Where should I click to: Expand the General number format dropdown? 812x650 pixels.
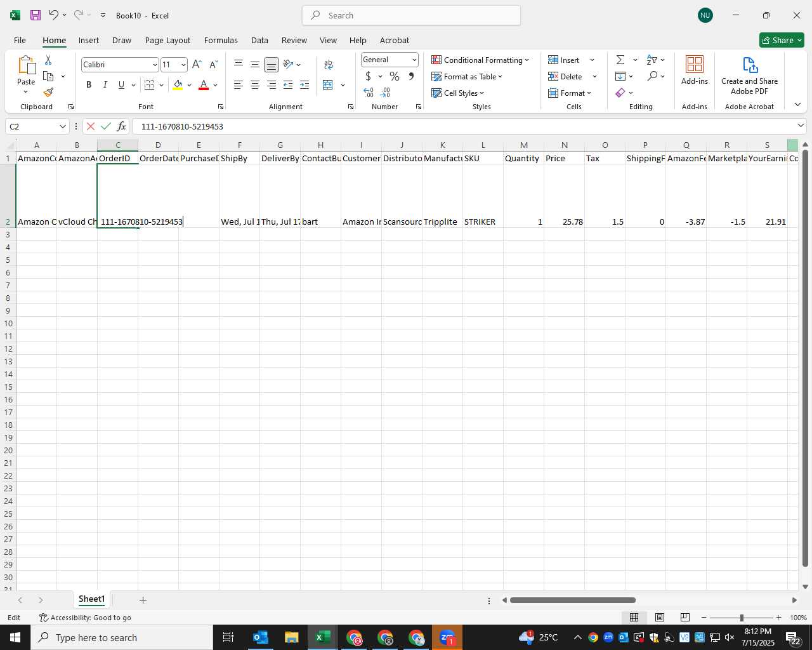click(414, 60)
